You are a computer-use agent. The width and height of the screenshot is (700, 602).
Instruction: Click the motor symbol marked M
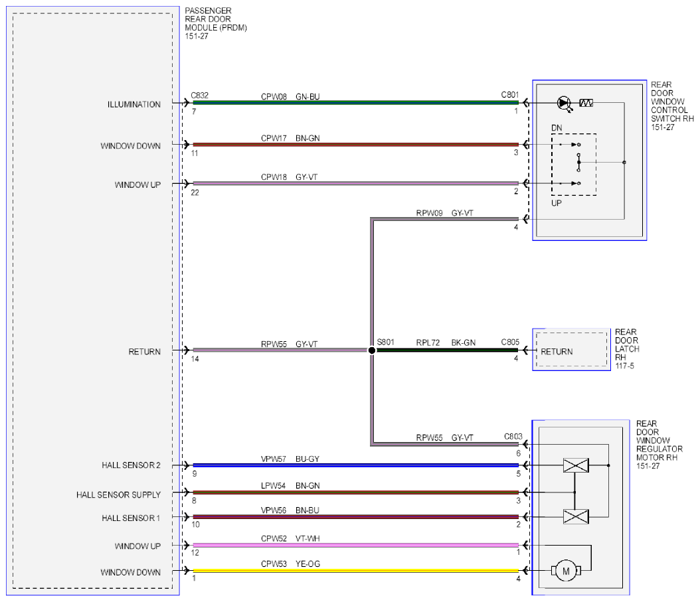[x=566, y=571]
